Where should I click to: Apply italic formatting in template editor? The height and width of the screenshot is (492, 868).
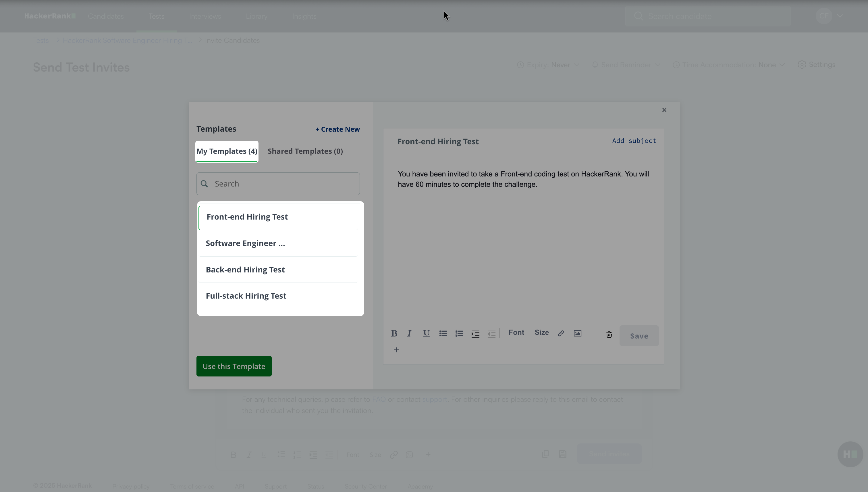pyautogui.click(x=409, y=334)
